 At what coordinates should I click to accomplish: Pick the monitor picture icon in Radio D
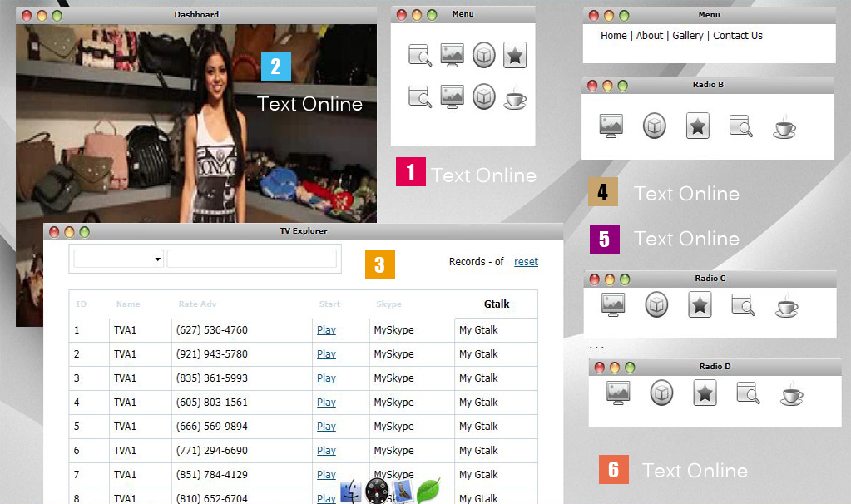coord(618,393)
